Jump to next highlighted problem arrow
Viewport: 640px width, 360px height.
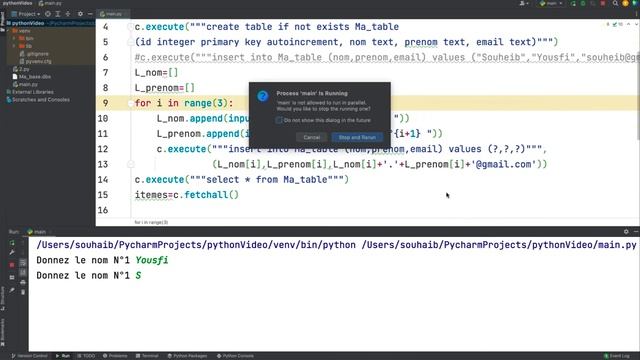pyautogui.click(x=636, y=24)
